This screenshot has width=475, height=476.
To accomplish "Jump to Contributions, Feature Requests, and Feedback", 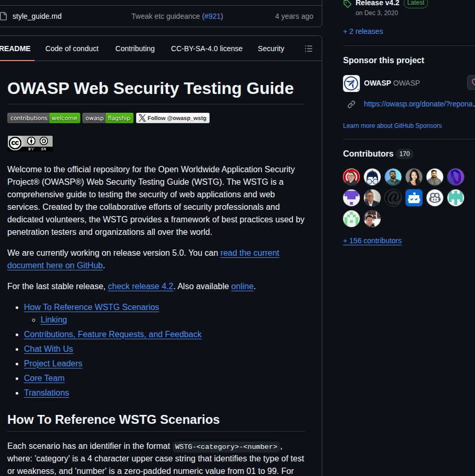I will pyautogui.click(x=113, y=334).
